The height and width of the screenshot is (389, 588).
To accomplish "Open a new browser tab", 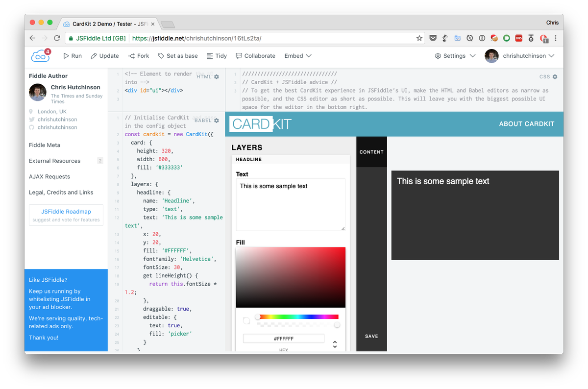I will (168, 24).
